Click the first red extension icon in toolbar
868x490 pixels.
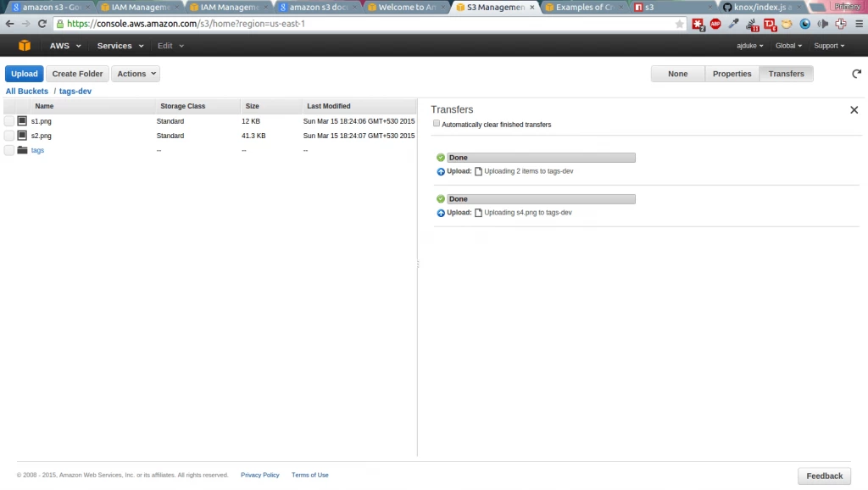coord(698,24)
